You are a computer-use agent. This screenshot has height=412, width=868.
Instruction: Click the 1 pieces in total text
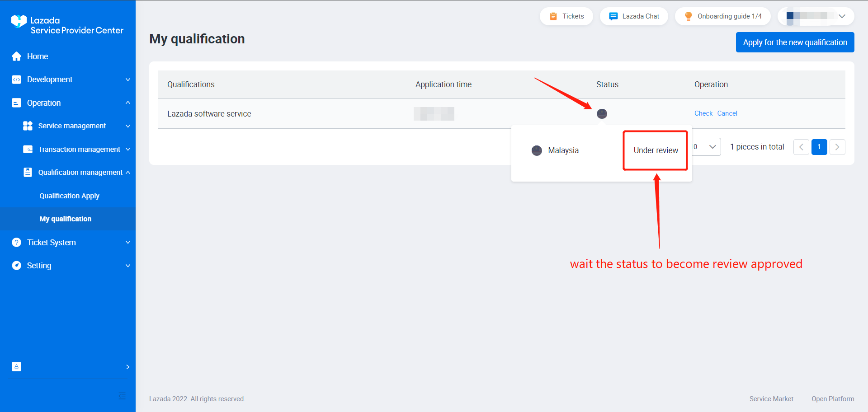757,147
